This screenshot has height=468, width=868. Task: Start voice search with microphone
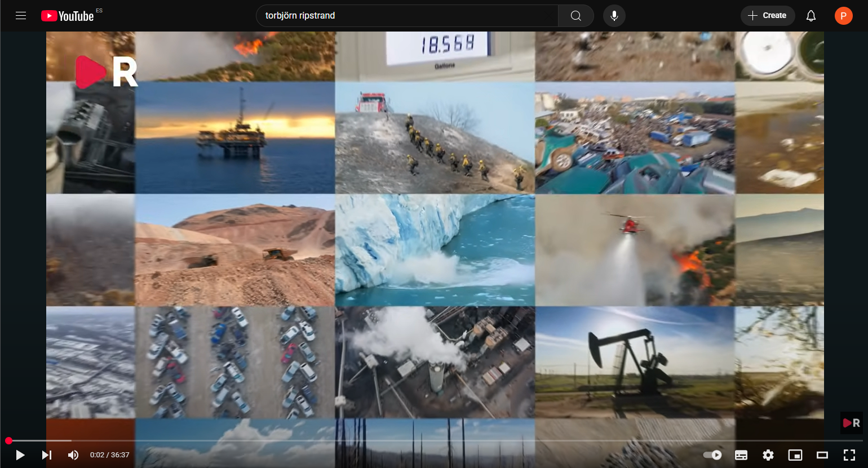[614, 16]
